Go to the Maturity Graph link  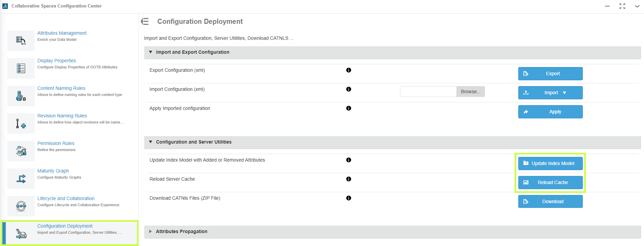click(x=53, y=171)
